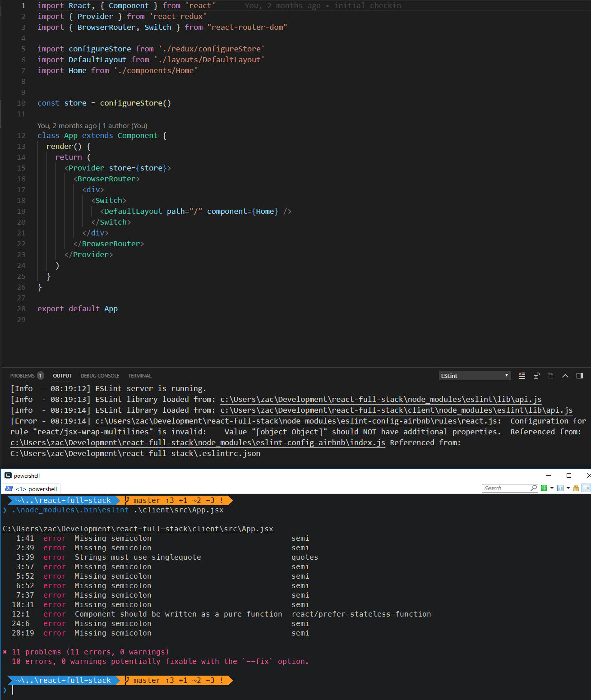
Task: Click 'export default App' on line 28
Action: coord(78,309)
